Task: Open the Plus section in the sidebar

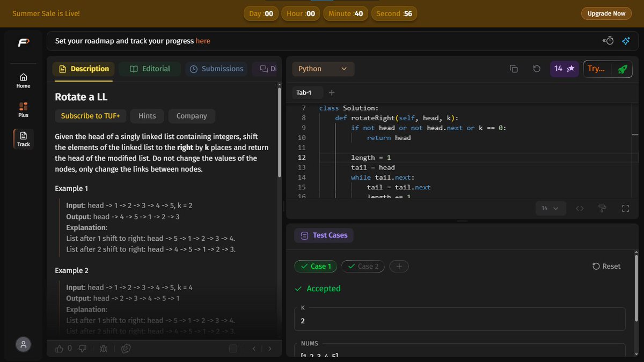Action: click(x=23, y=109)
